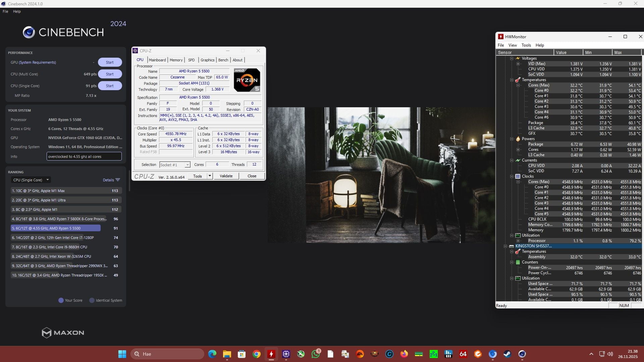The width and height of the screenshot is (644, 362).
Task: Start the CPU (Single Core) benchmark
Action: (110, 86)
